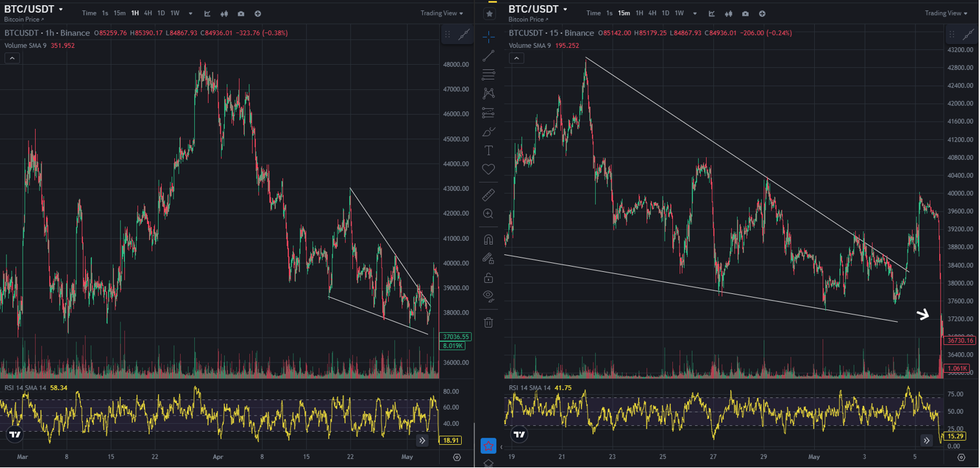Expand the right BTC/USDT pair dropdown
Viewport: 980px width, 468px height.
565,10
